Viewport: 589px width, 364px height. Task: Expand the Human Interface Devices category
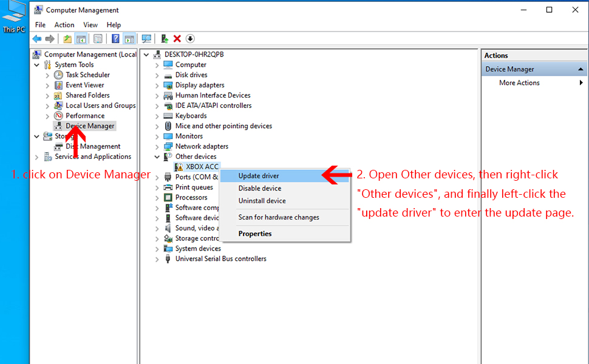point(157,96)
